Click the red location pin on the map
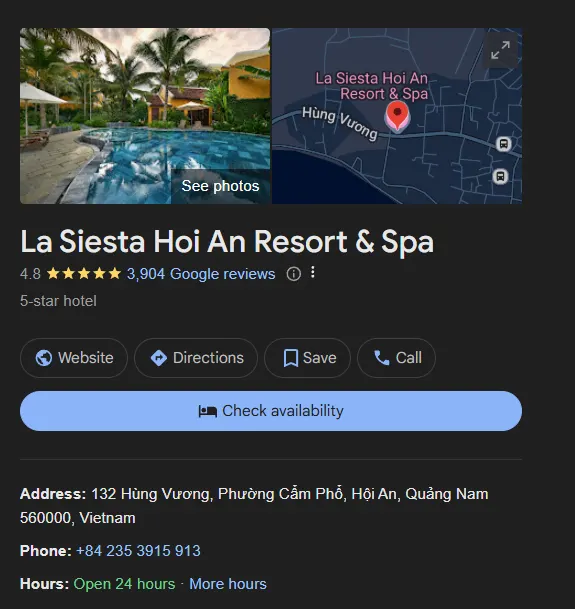This screenshot has width=575, height=609. pos(397,116)
